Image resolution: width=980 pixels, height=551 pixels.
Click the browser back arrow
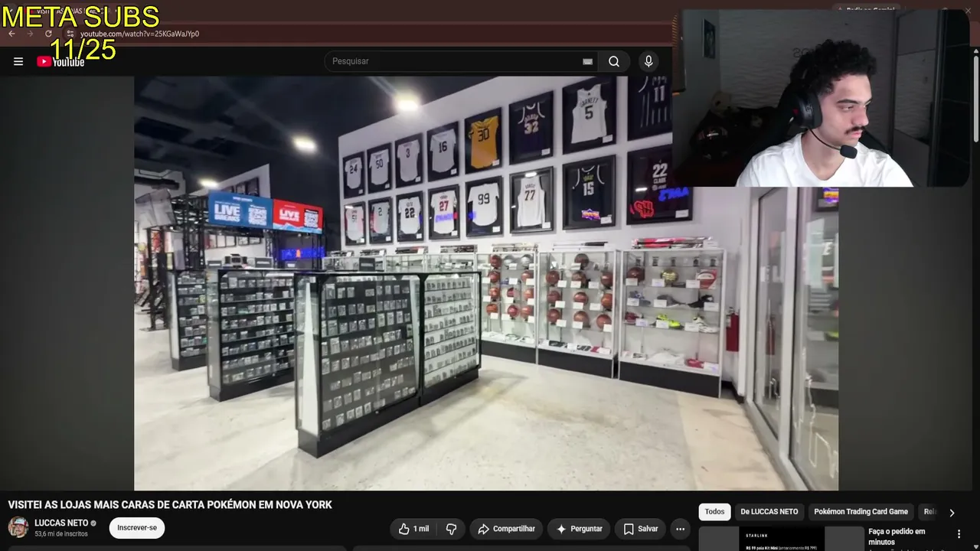(11, 34)
